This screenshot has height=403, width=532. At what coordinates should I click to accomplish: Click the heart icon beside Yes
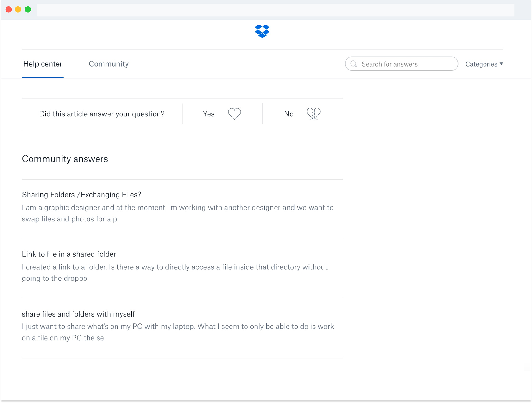tap(234, 114)
